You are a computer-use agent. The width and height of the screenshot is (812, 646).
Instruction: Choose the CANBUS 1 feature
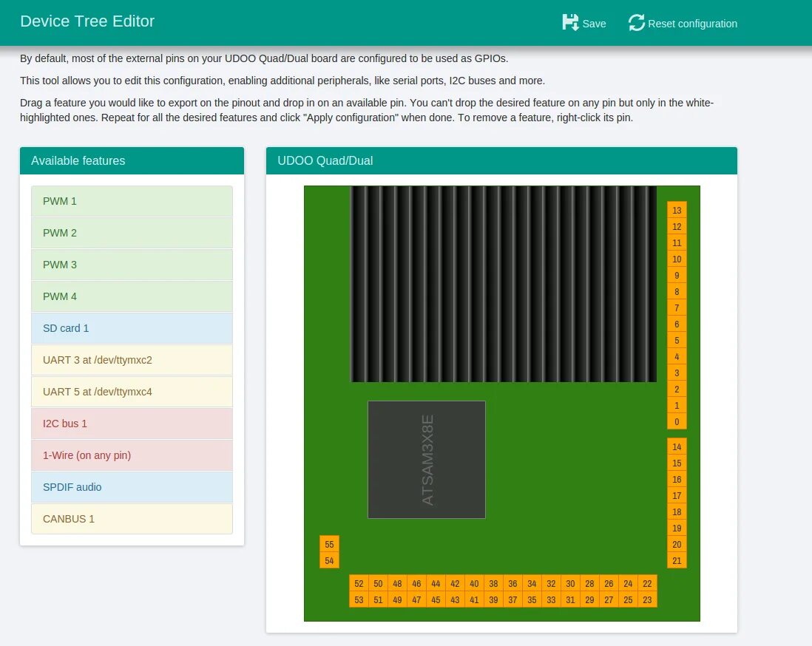tap(132, 519)
